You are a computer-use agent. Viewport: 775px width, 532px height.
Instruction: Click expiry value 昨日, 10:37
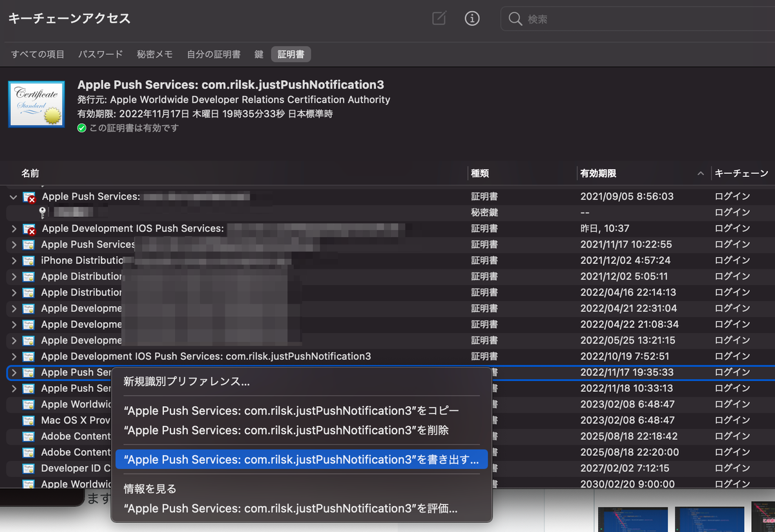[x=605, y=229]
